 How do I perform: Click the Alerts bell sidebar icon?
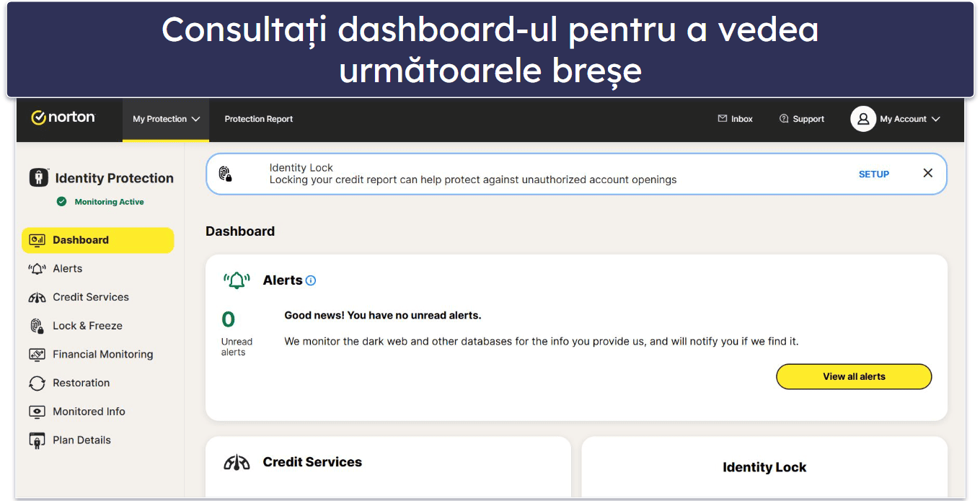[x=37, y=269]
